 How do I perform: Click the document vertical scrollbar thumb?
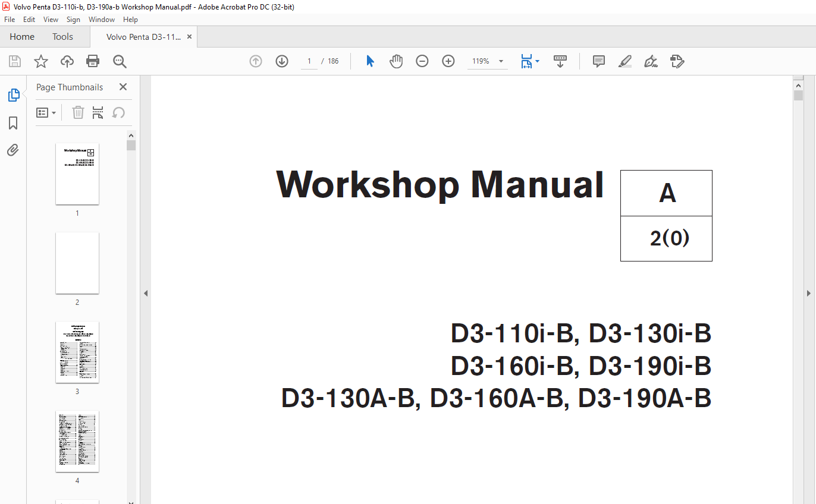(x=798, y=95)
